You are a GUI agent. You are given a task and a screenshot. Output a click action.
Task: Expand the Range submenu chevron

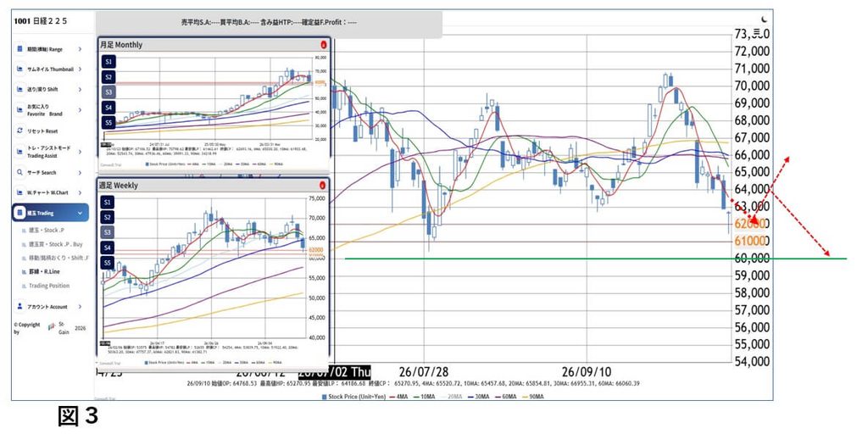(x=80, y=48)
